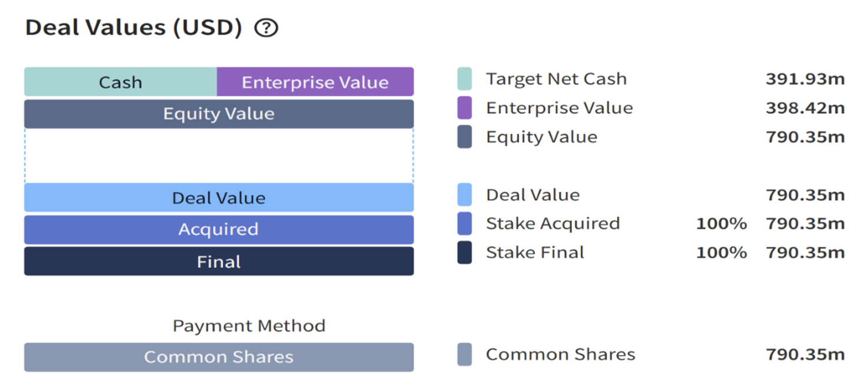Click the Acquired stake bar
Image resolution: width=868 pixels, height=387 pixels.
click(219, 229)
